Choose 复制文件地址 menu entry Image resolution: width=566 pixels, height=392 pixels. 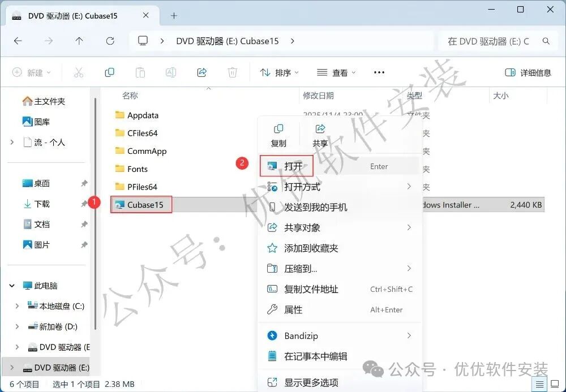tap(340, 289)
